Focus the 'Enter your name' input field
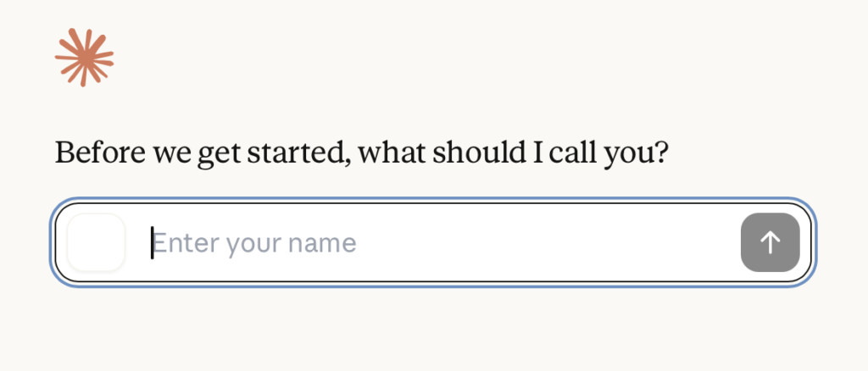 click(x=441, y=243)
